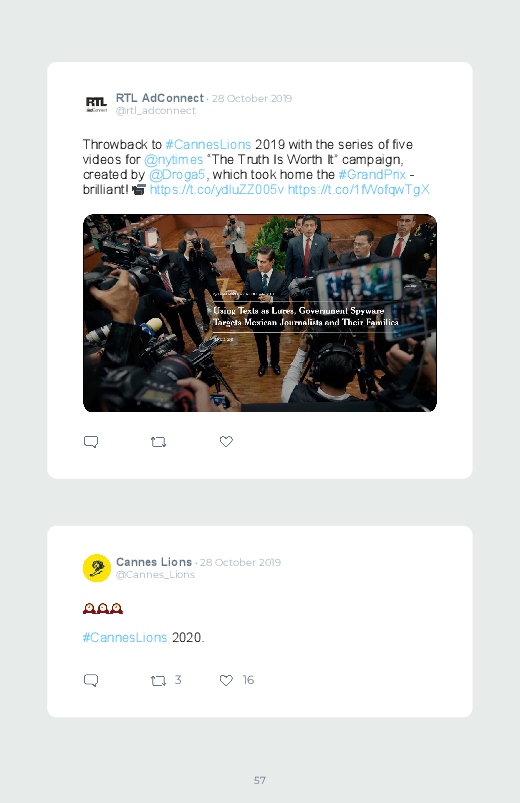
Task: Open the RTL AdConnect profile logo
Action: (x=96, y=104)
